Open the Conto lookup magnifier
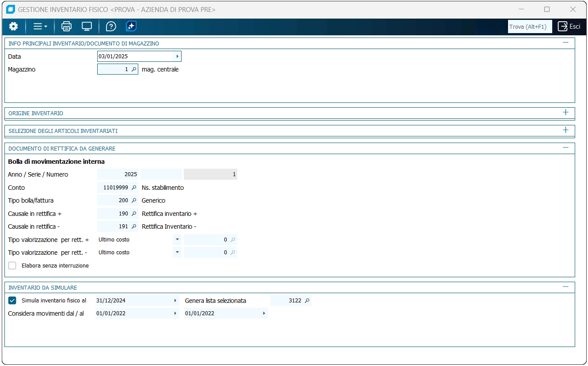The height and width of the screenshot is (366, 588). [x=134, y=188]
